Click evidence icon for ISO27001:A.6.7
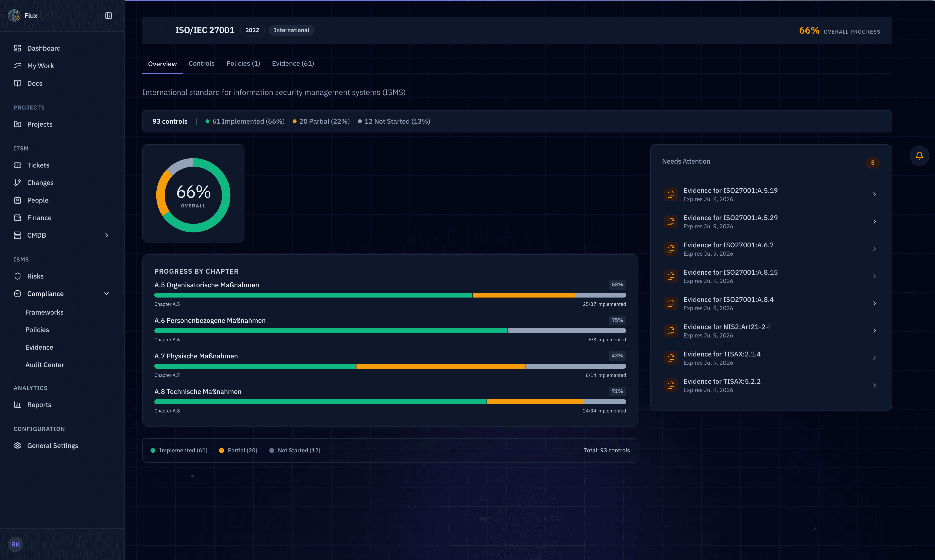 [x=671, y=249]
